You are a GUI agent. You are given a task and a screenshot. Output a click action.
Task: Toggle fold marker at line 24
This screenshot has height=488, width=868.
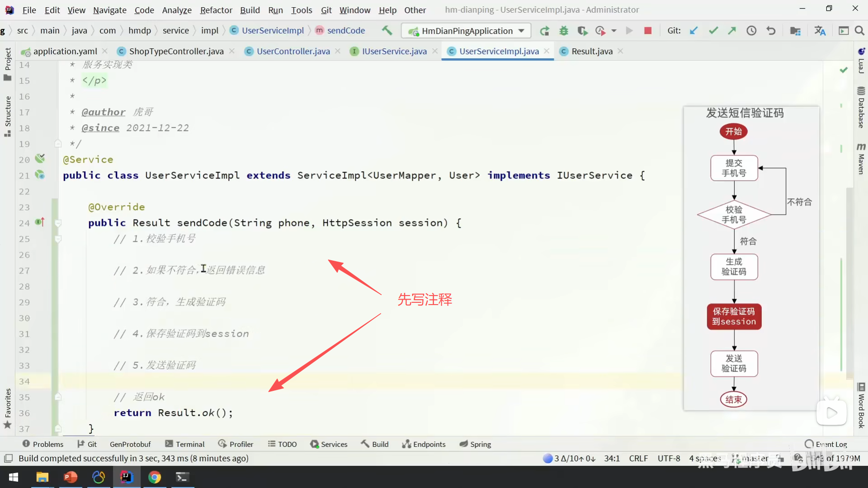(x=58, y=223)
